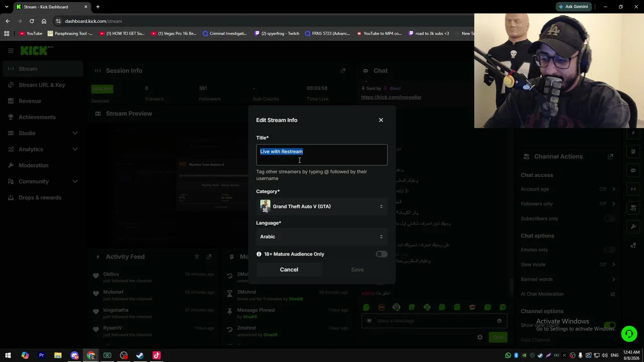Click the info icon beside 18+ Mature Audience
The height and width of the screenshot is (362, 644).
coord(259,254)
